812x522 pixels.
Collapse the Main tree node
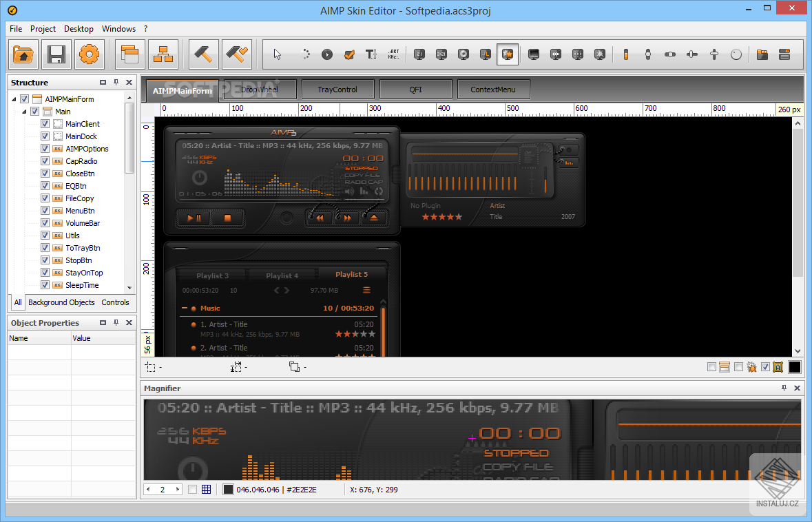pyautogui.click(x=24, y=112)
